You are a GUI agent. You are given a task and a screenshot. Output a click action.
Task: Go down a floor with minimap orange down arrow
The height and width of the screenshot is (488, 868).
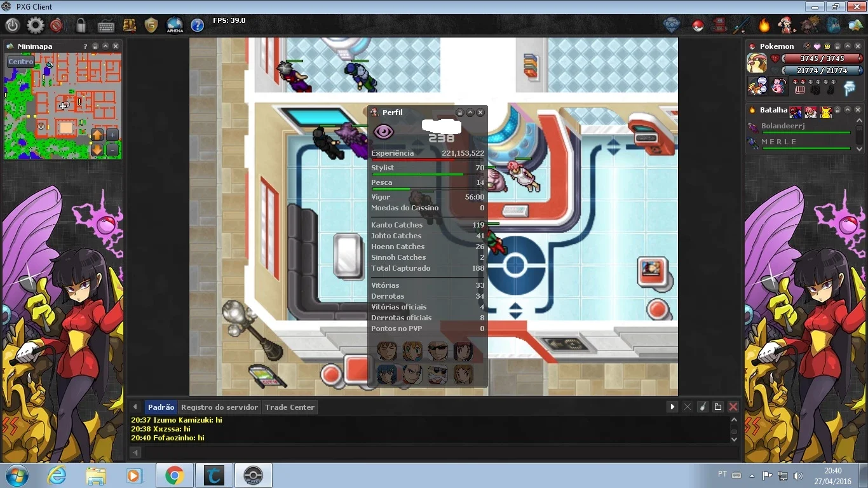[x=97, y=150]
